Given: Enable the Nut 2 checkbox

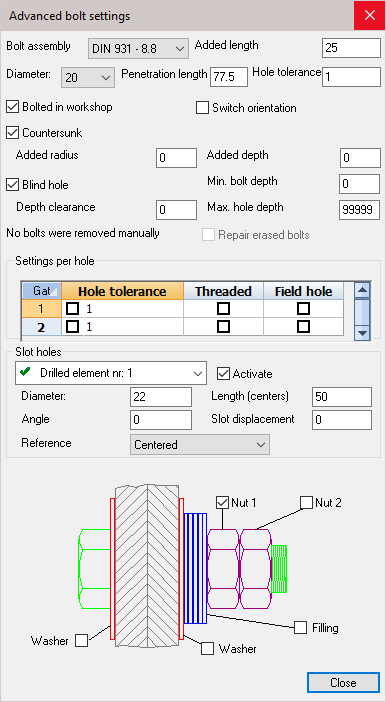Looking at the screenshot, I should coord(306,502).
